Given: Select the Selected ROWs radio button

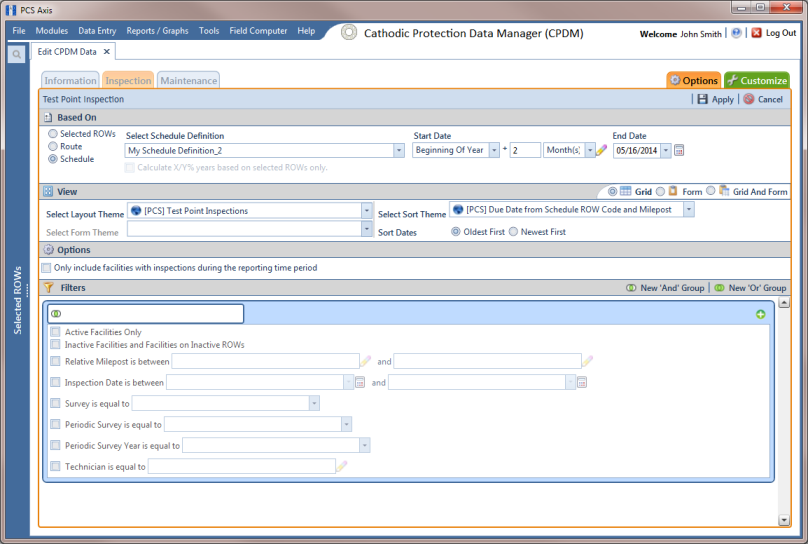Looking at the screenshot, I should click(53, 133).
